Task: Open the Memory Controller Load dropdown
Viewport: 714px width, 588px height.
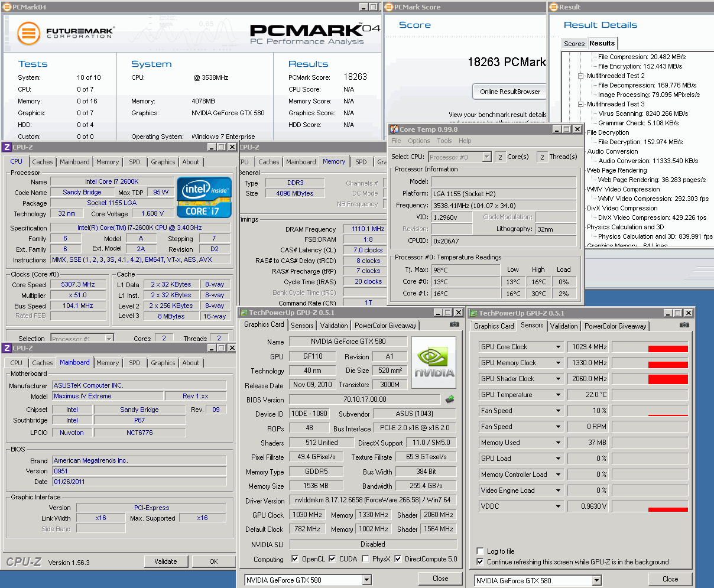Action: (x=557, y=475)
